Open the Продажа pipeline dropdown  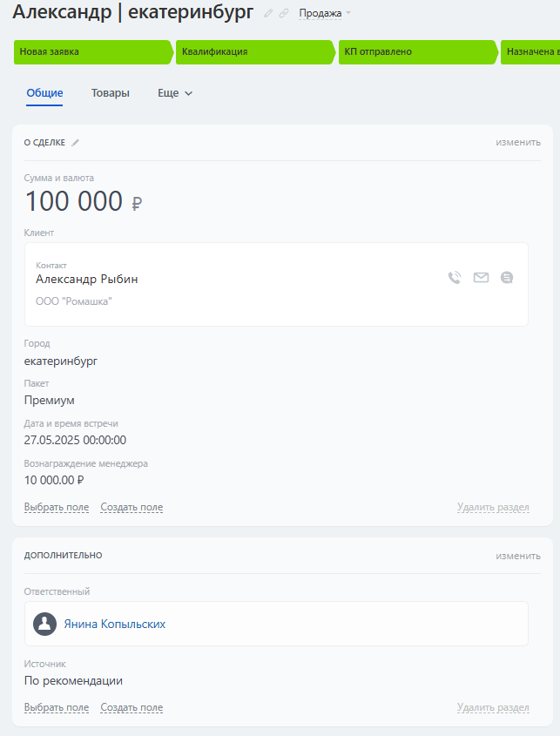[x=324, y=13]
